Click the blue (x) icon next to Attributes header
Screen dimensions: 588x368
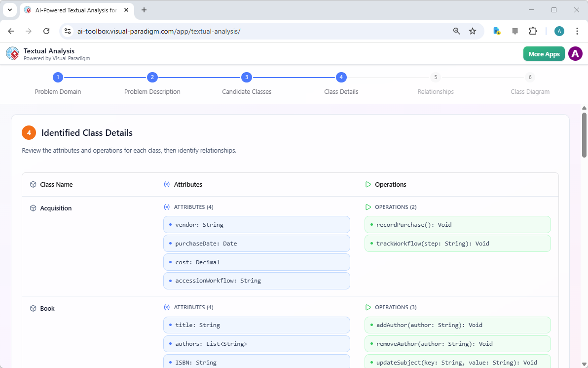pyautogui.click(x=166, y=184)
